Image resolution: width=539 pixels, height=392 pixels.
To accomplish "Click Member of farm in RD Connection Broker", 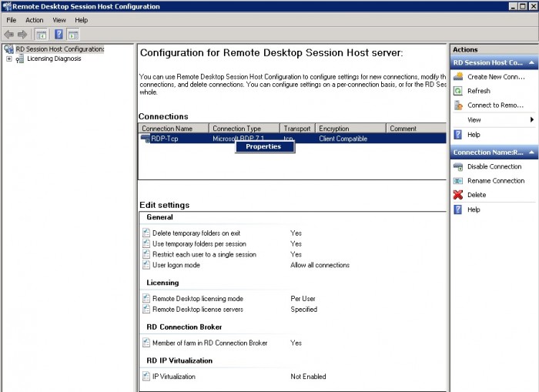I will tap(209, 343).
